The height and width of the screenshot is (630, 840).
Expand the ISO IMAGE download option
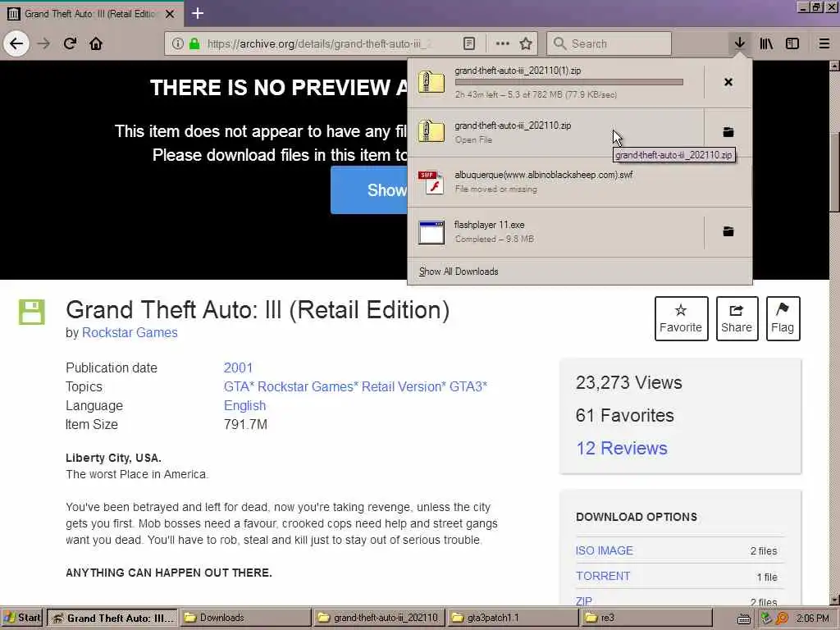point(605,550)
